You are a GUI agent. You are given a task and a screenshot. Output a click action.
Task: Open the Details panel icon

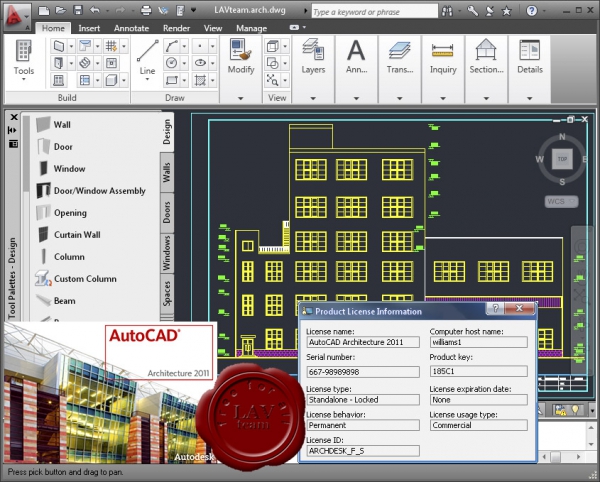pos(530,50)
